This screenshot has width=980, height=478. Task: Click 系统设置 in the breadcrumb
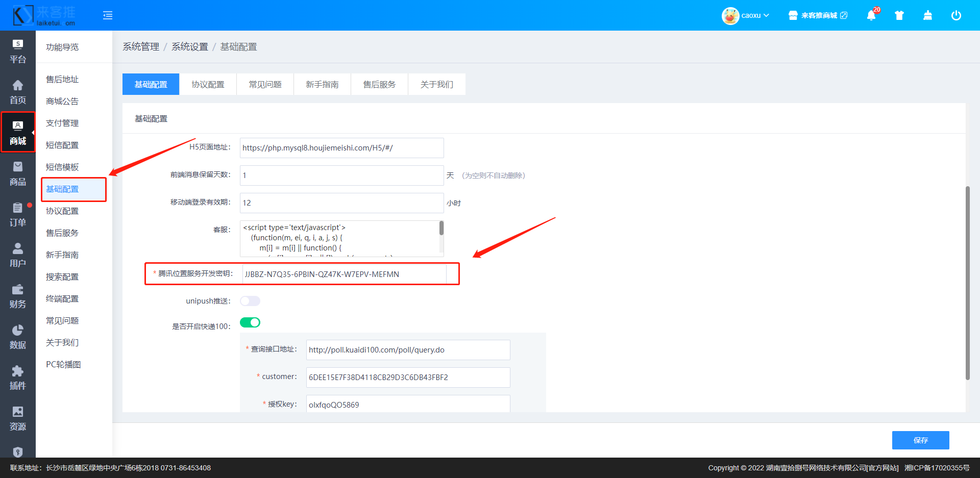tap(190, 47)
